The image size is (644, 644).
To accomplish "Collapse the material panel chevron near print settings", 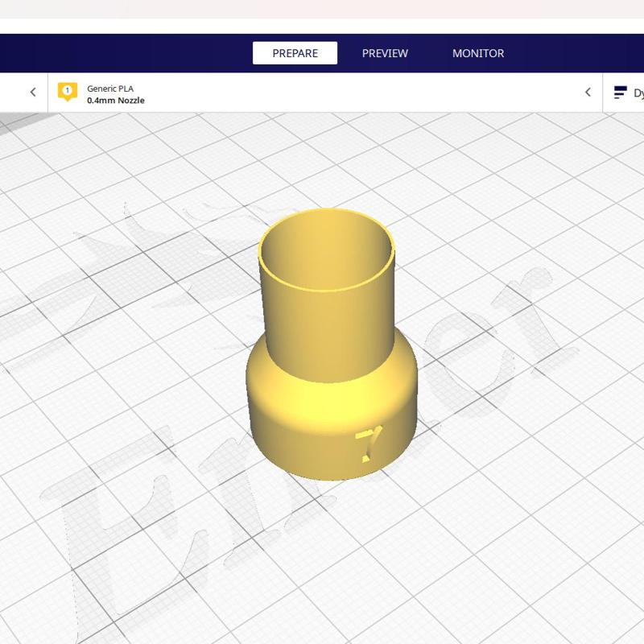I will (588, 92).
